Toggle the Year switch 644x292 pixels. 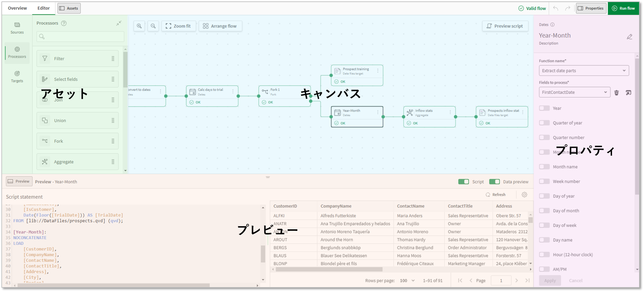point(544,108)
